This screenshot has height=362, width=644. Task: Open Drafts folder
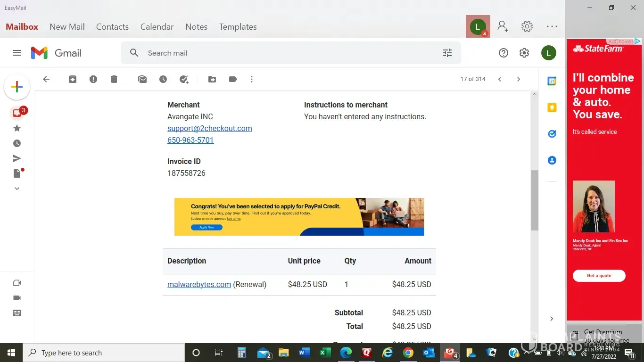tap(17, 173)
